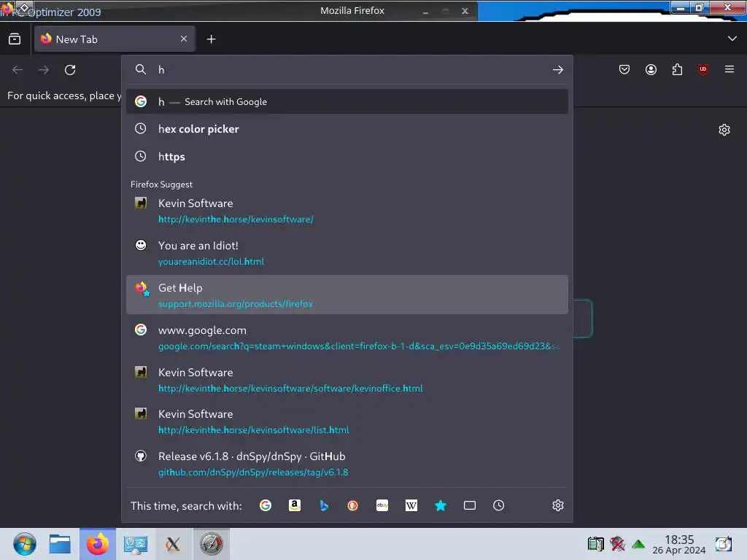The width and height of the screenshot is (747, 560).
Task: Click the Firefox Suggest section label
Action: point(161,184)
